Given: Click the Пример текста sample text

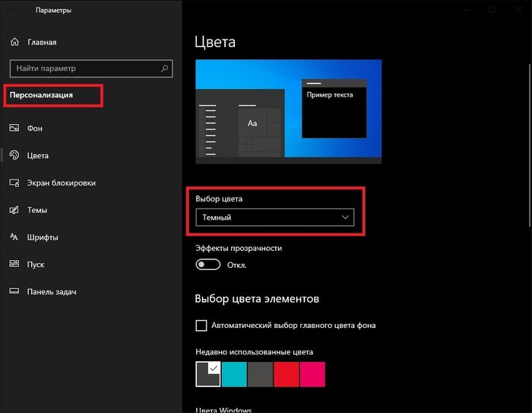Looking at the screenshot, I should pyautogui.click(x=330, y=95).
